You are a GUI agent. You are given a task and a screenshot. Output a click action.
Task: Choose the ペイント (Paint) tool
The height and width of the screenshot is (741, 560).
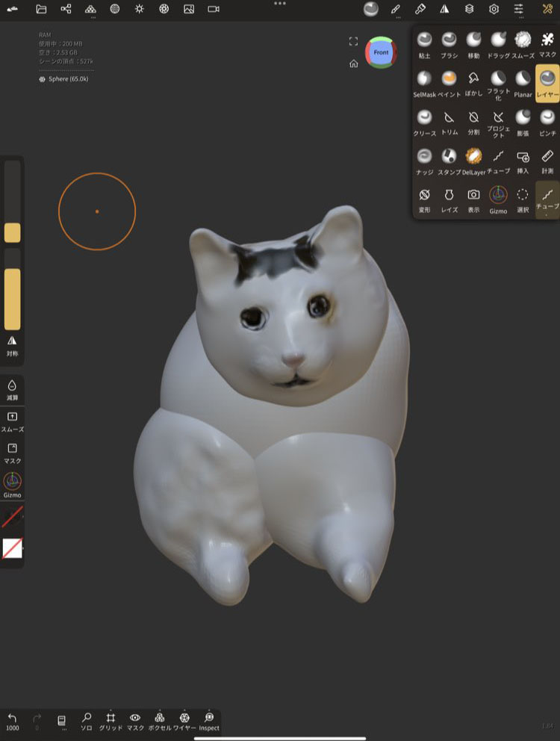pos(449,83)
